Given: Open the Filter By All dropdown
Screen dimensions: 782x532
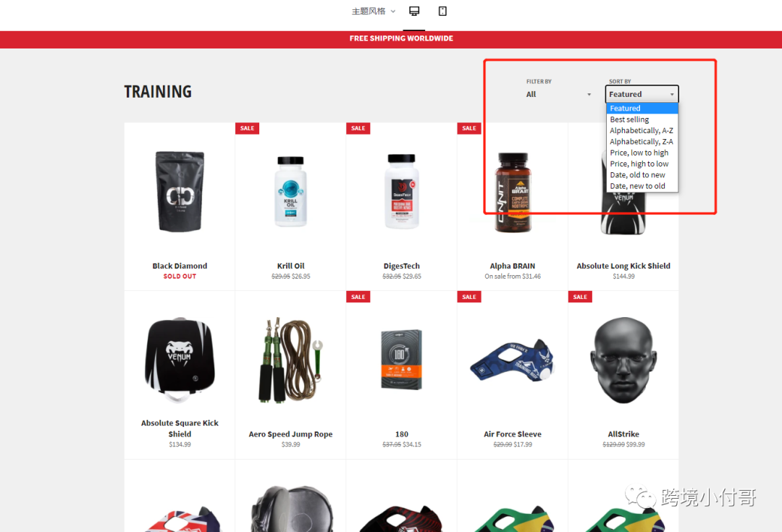Looking at the screenshot, I should pos(558,94).
